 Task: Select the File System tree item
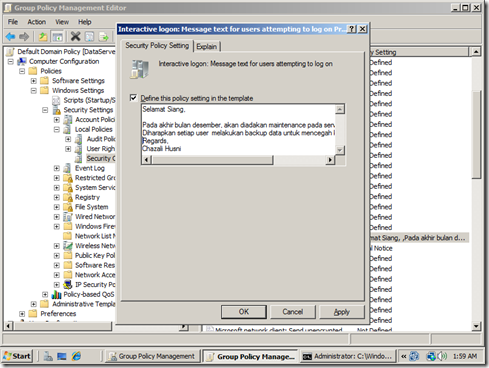pos(92,207)
